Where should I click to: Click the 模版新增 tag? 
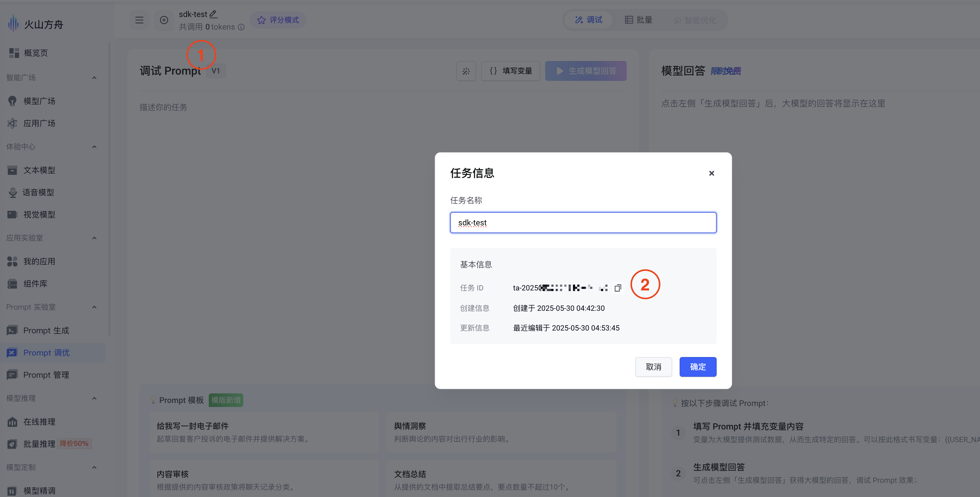226,400
